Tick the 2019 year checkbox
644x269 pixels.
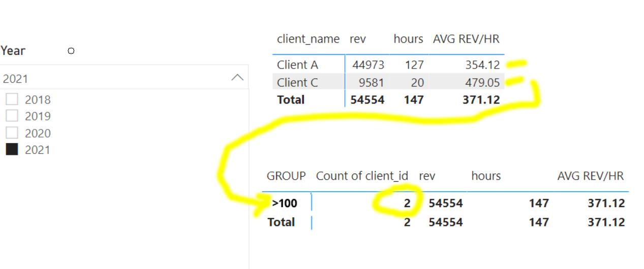(x=12, y=116)
